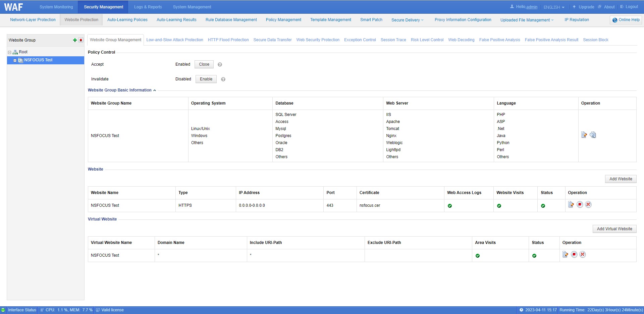644x314 pixels.
Task: Open the ENGLISH language dropdown
Action: [554, 7]
